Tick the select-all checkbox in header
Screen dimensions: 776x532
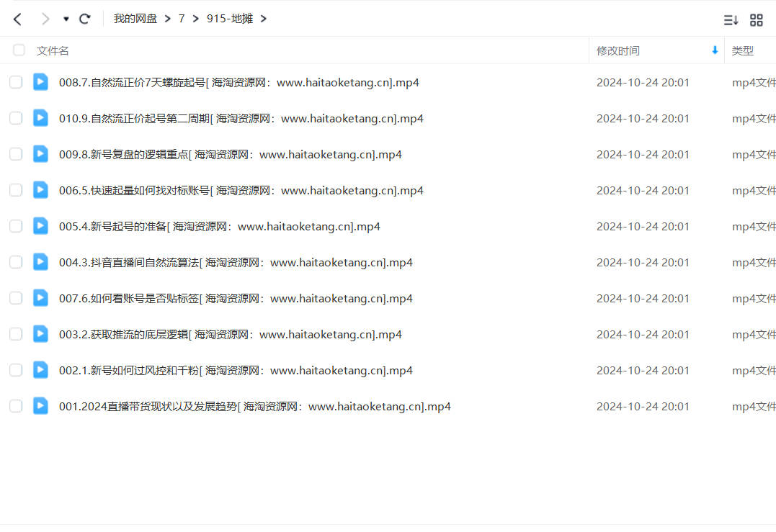point(19,50)
